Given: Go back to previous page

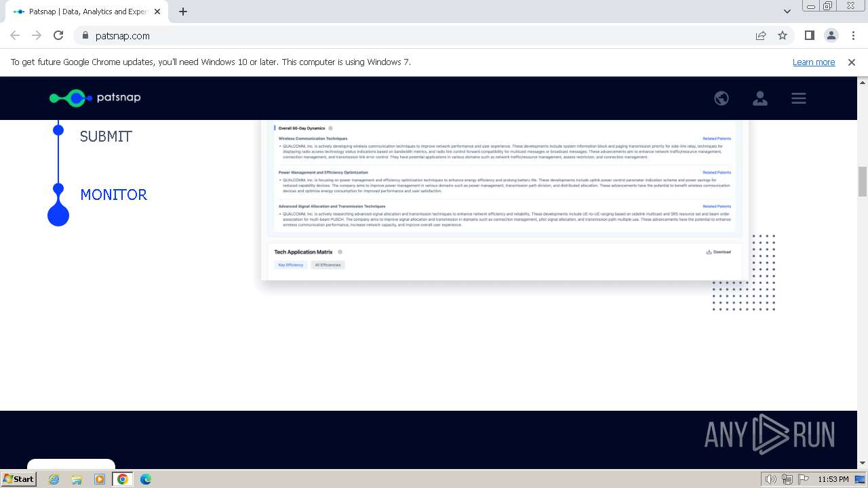Looking at the screenshot, I should [x=15, y=35].
